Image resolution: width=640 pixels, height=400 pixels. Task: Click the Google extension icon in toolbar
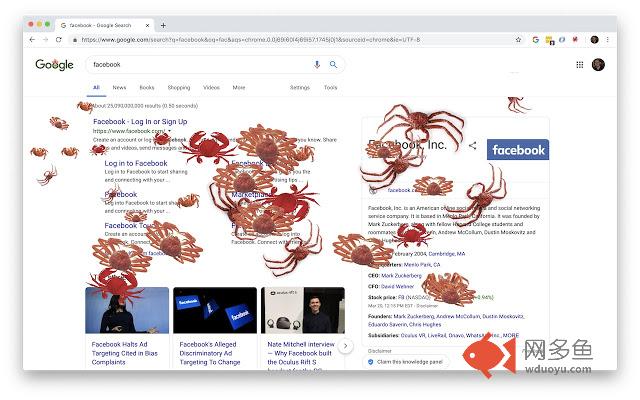(536, 40)
